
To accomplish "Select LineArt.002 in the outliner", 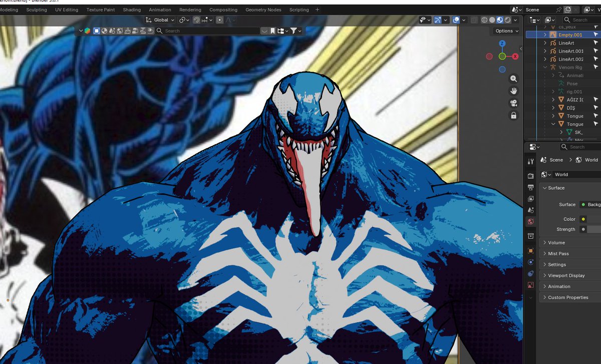I will click(571, 59).
